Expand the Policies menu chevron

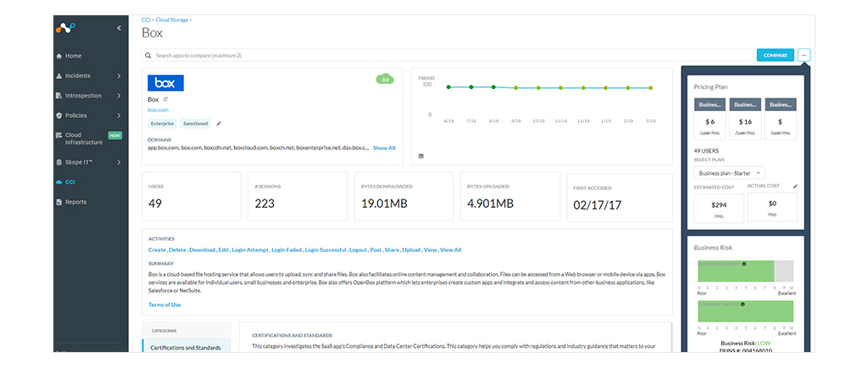[x=119, y=115]
